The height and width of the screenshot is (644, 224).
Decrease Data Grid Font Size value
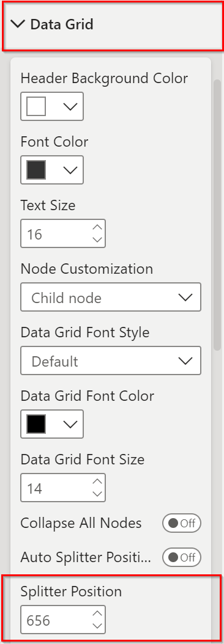97,494
